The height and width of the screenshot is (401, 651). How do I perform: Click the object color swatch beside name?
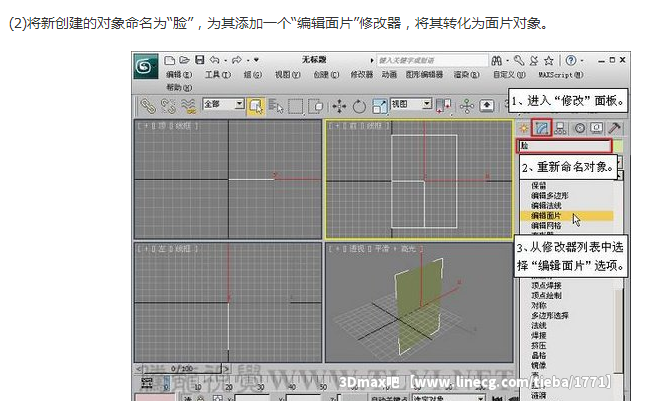pyautogui.click(x=618, y=146)
